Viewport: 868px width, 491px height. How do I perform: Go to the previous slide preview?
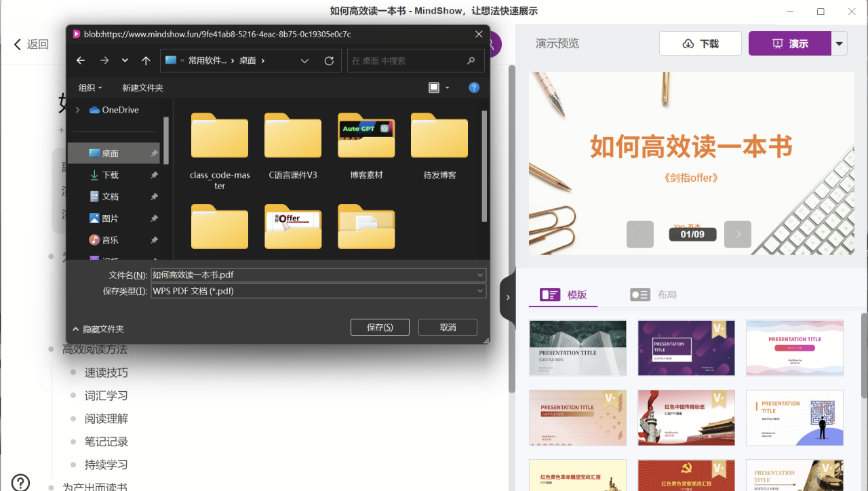[x=640, y=234]
